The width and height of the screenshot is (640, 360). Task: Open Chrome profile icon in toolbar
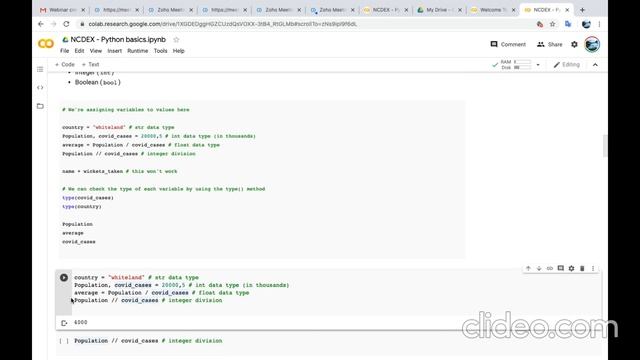coord(586,24)
